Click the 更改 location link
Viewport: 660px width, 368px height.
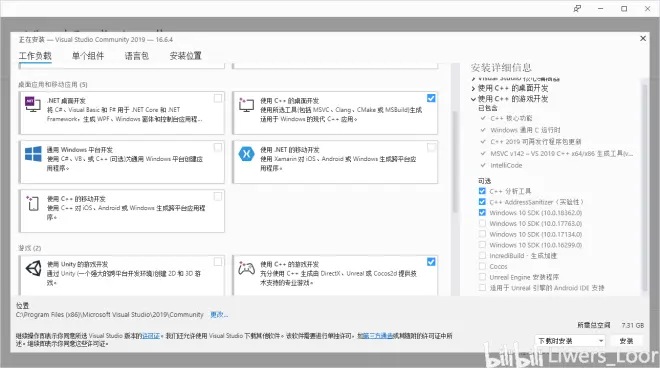(219, 315)
